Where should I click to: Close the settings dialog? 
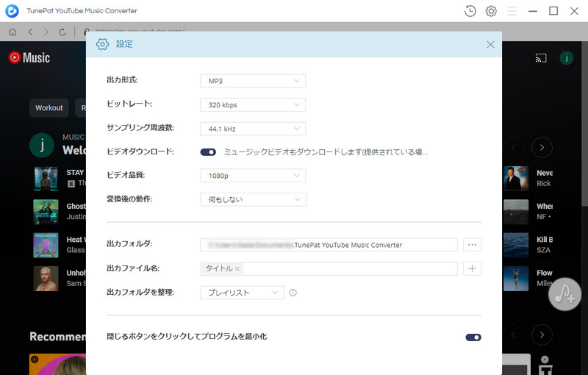click(490, 45)
